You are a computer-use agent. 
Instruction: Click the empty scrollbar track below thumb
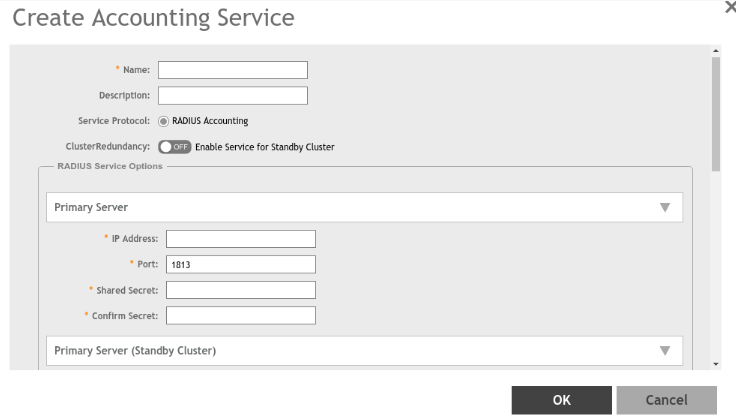[716, 270]
